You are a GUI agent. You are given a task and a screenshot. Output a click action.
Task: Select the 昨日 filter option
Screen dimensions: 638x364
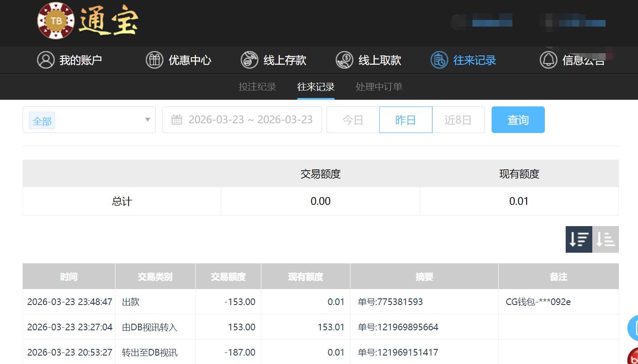[405, 119]
